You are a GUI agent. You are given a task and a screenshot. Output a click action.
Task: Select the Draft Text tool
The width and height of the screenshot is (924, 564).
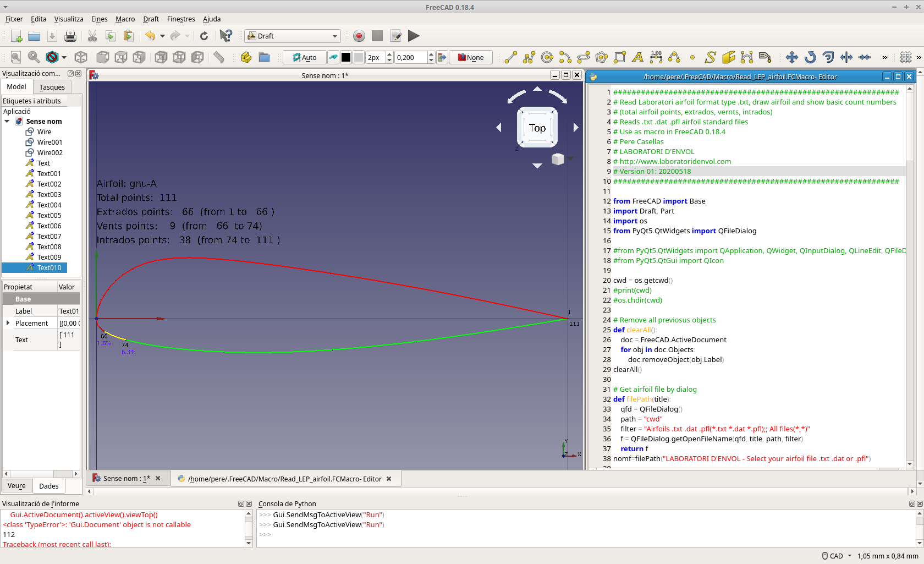point(638,57)
